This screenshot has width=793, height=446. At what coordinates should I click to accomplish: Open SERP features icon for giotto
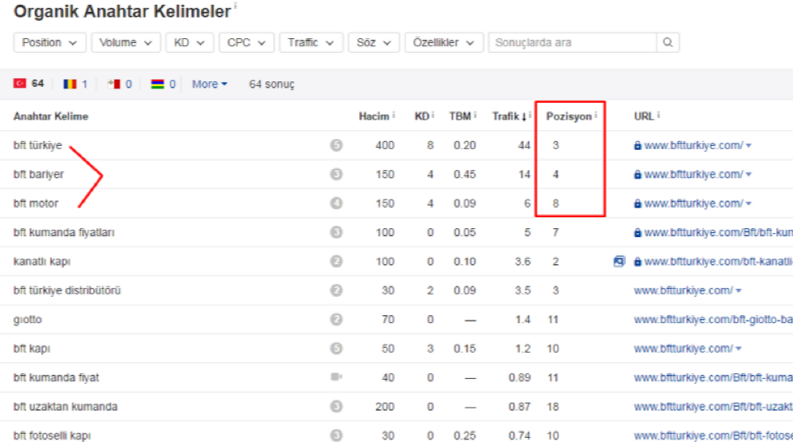pyautogui.click(x=336, y=320)
